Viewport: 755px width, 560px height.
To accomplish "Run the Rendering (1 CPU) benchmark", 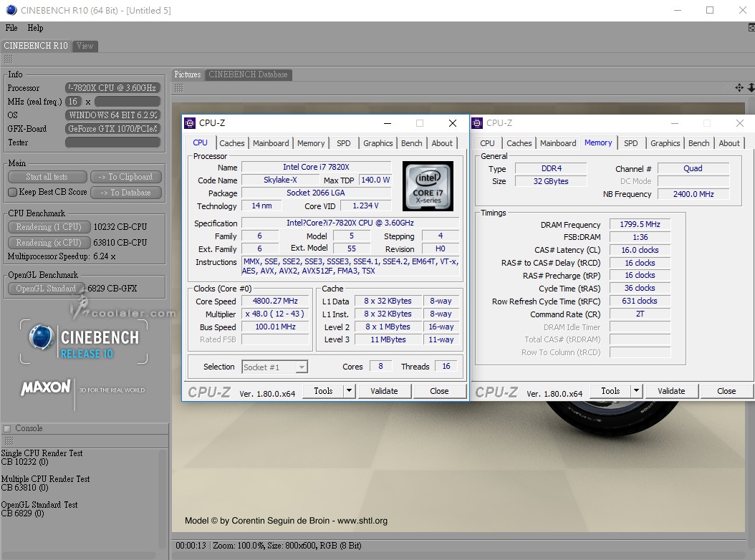I will tap(49, 227).
